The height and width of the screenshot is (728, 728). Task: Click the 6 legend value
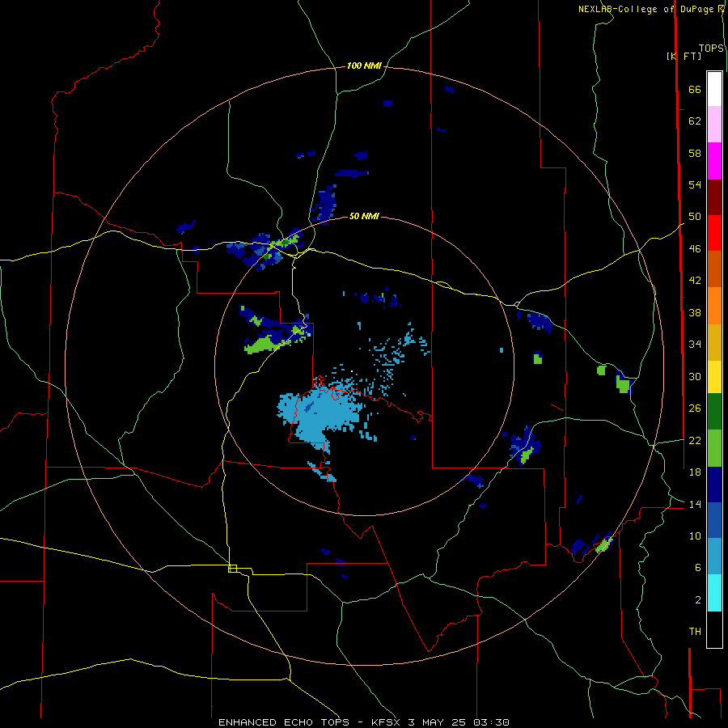click(698, 567)
